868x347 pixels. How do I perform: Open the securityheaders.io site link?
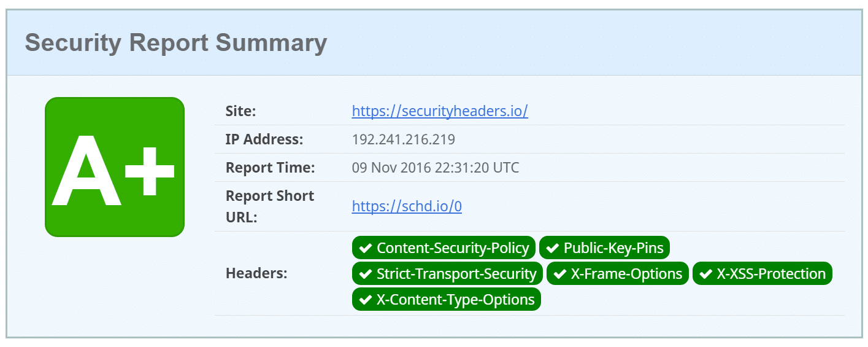439,111
